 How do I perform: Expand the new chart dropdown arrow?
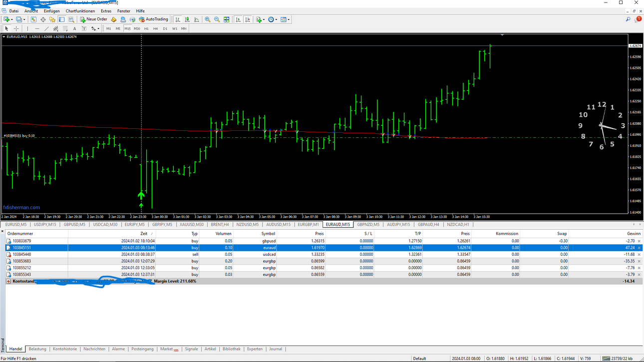pos(12,19)
